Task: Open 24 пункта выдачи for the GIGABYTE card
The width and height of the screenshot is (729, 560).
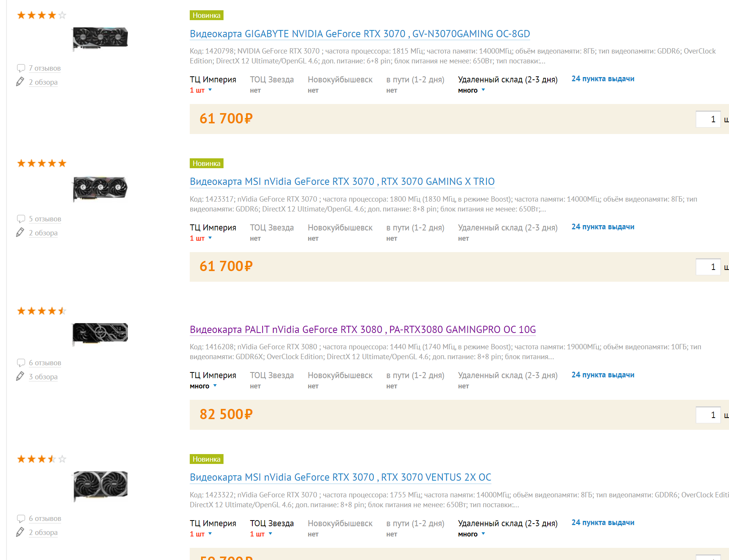Action: pos(603,79)
